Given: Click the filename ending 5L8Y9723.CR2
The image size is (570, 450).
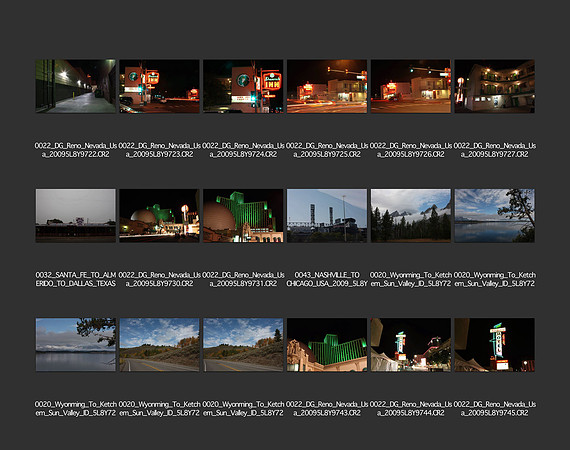Looking at the screenshot, I should [159, 150].
